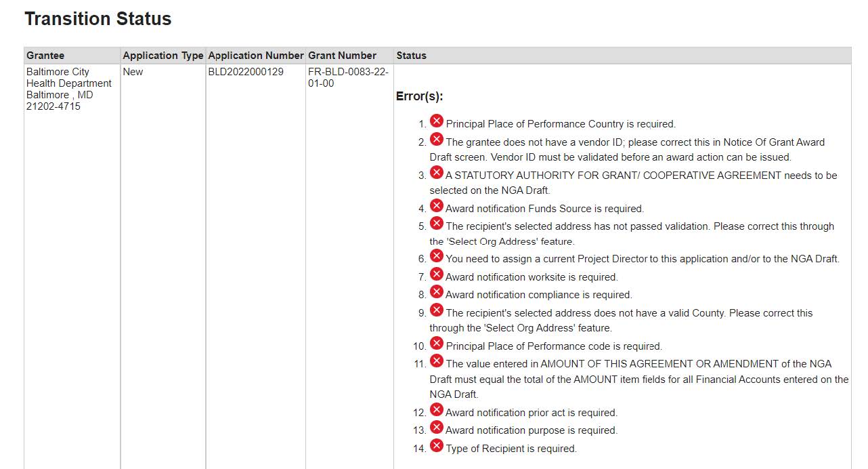Click error icon beside Funds Source is required

(x=437, y=206)
